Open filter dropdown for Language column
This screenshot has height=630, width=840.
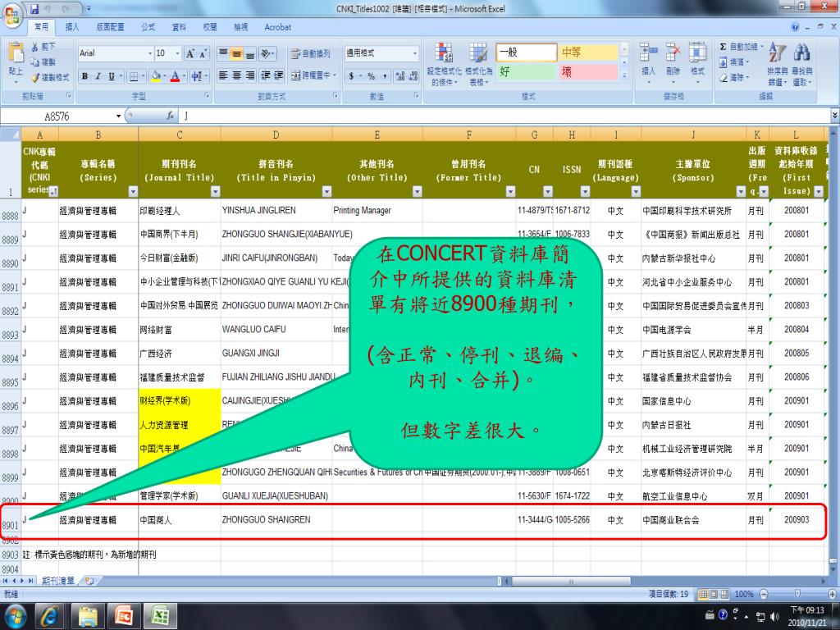636,191
